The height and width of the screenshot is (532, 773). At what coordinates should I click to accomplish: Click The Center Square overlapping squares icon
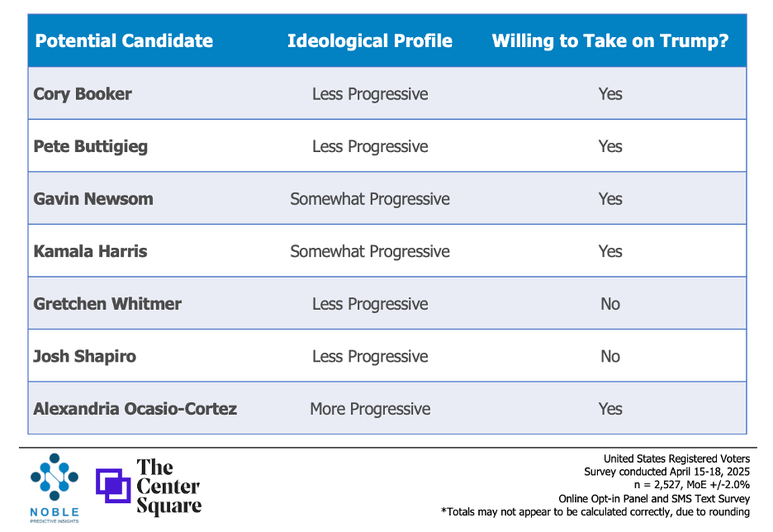coord(113,486)
